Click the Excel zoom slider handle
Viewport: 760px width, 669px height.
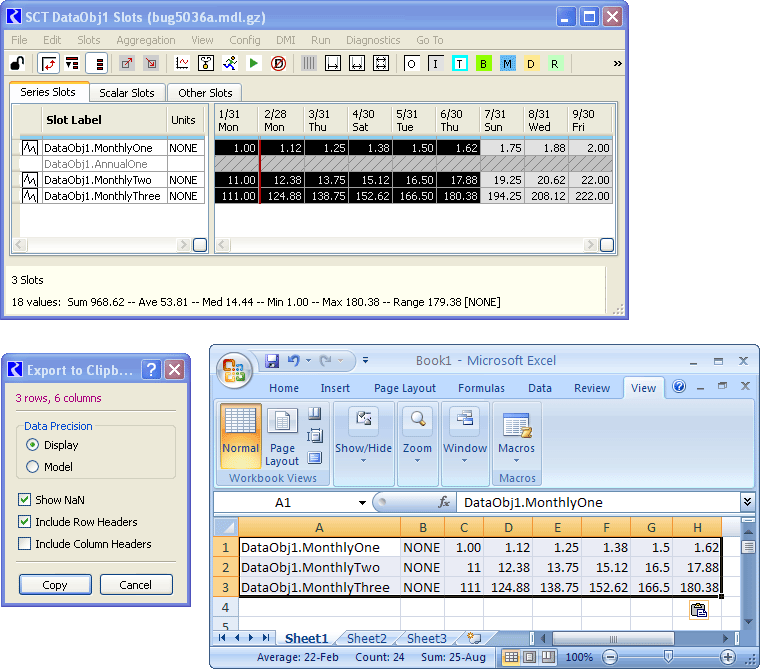click(x=668, y=657)
